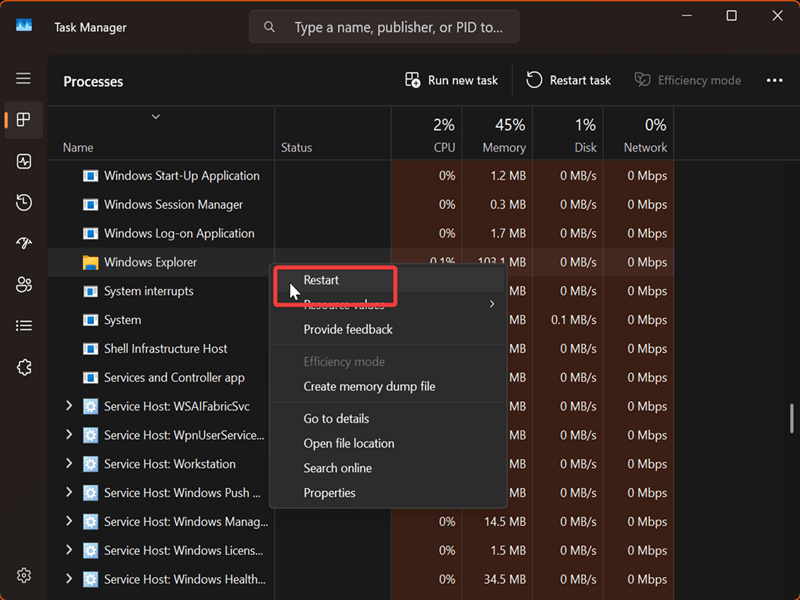Click the Run new task button
The width and height of the screenshot is (800, 600).
point(451,80)
